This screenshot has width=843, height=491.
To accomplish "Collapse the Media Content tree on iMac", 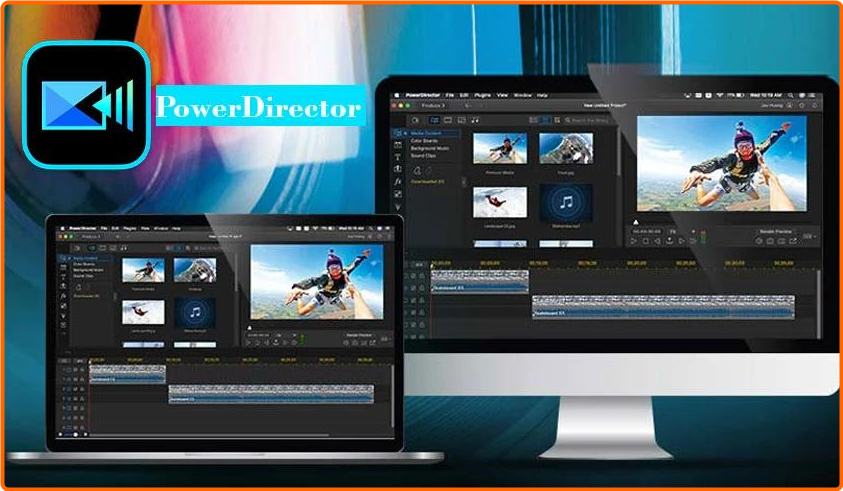I will coord(405,133).
